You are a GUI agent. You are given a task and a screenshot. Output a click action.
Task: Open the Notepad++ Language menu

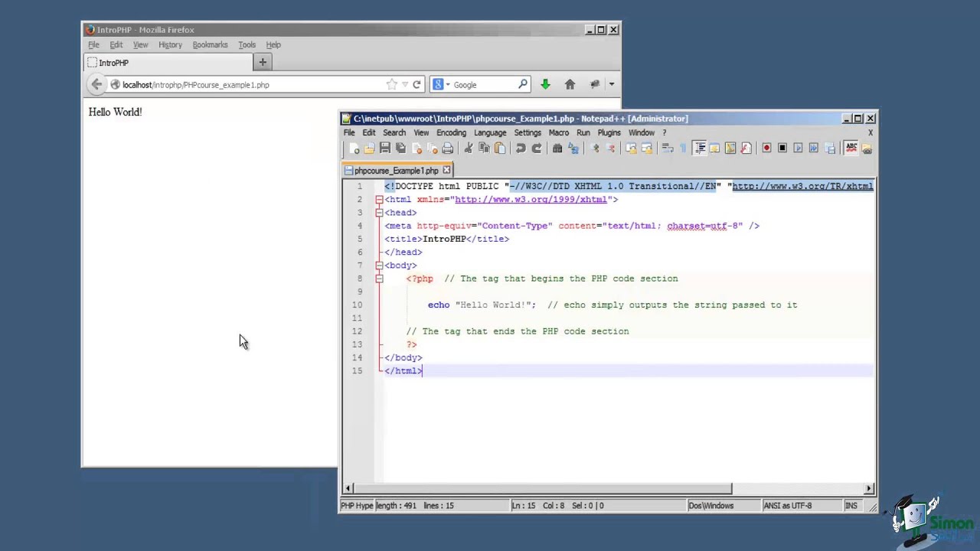(490, 132)
